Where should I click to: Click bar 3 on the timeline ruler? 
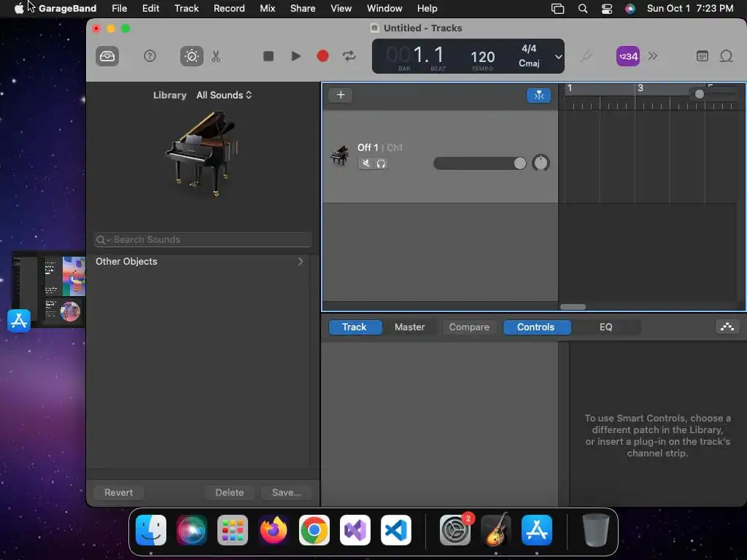pyautogui.click(x=640, y=88)
